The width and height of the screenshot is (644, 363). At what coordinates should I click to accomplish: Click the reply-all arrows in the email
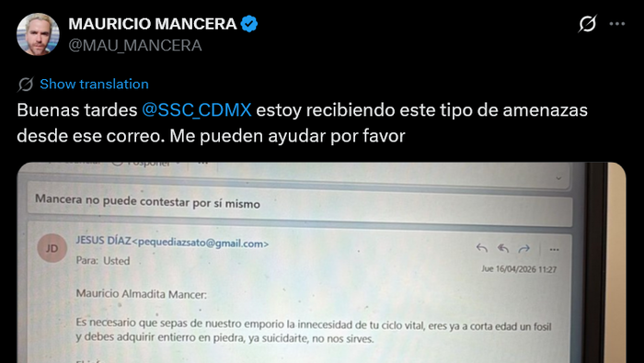pyautogui.click(x=503, y=248)
